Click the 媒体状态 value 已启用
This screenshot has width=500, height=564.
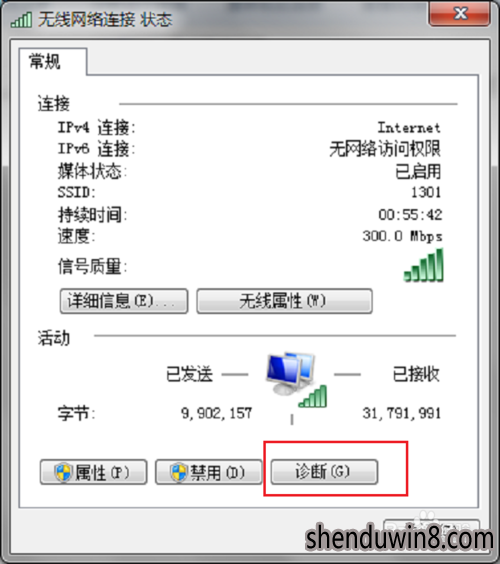click(418, 171)
